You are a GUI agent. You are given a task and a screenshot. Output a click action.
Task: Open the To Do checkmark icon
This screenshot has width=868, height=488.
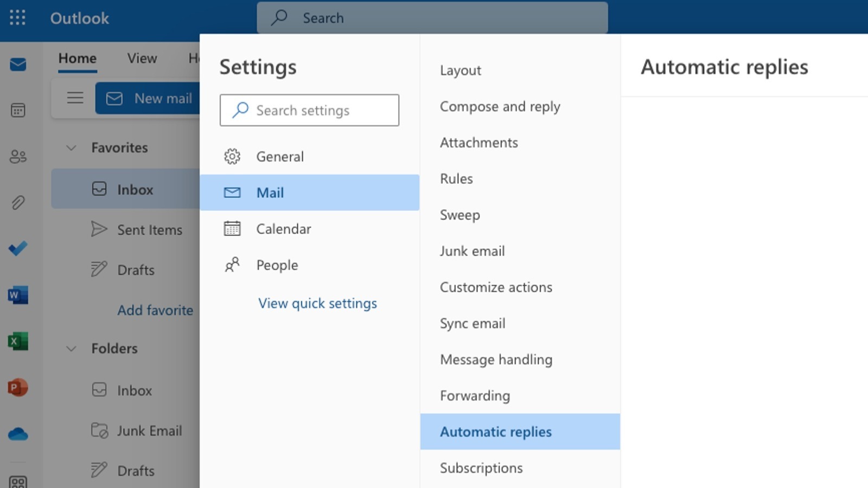tap(18, 248)
